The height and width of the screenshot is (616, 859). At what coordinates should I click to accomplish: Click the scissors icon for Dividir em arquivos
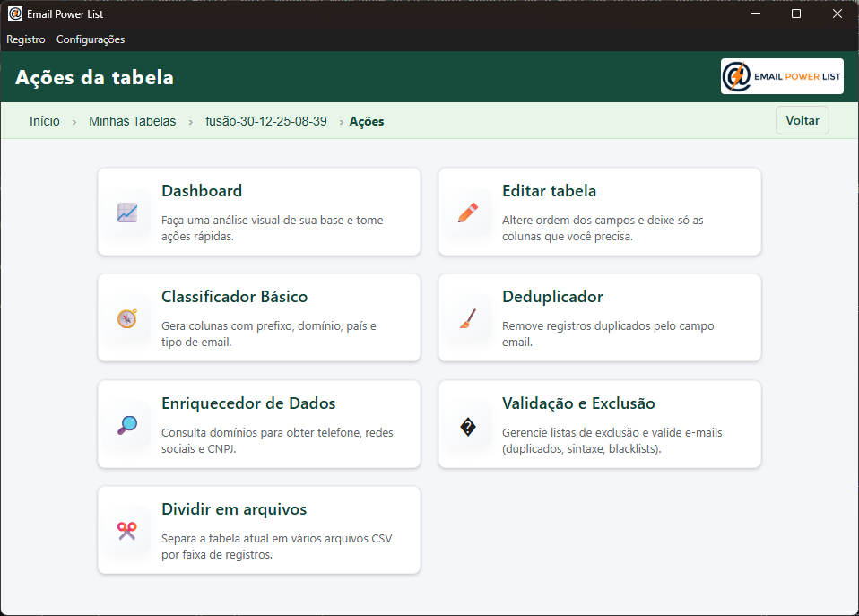(x=127, y=531)
